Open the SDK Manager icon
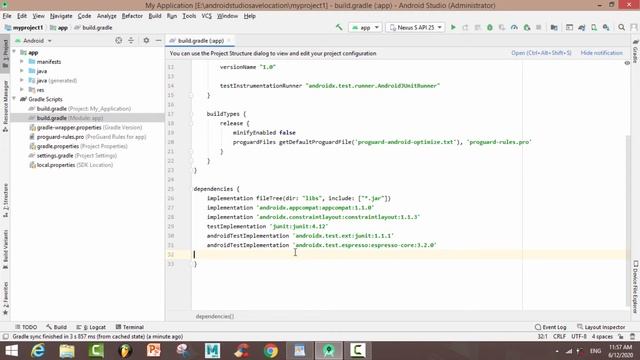Viewport: 640px width, 360px height. coord(606,27)
